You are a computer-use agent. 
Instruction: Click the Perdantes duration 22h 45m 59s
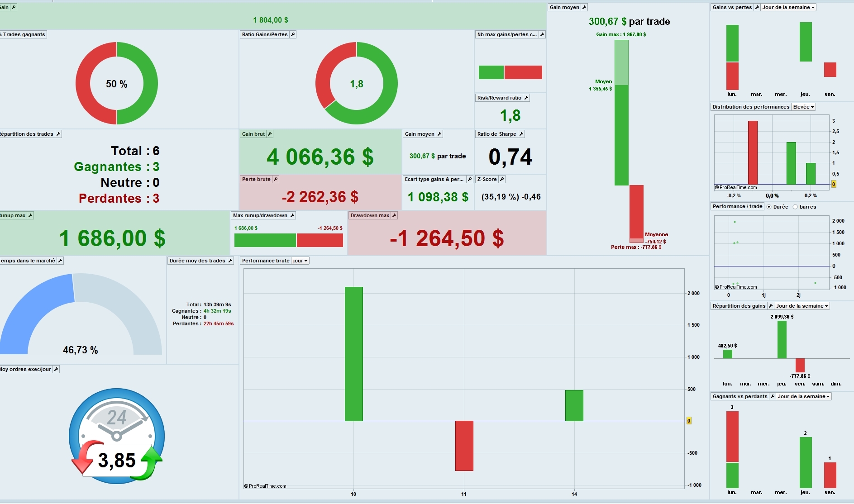219,323
